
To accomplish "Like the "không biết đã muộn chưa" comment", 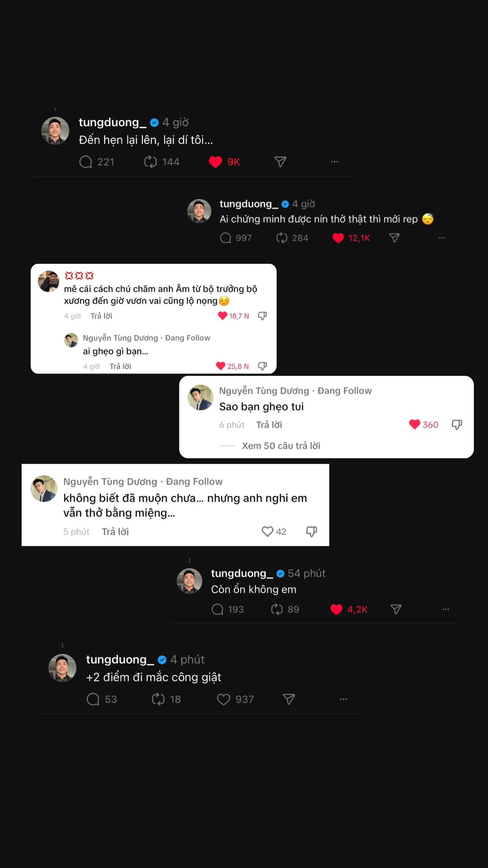I will coord(267,531).
